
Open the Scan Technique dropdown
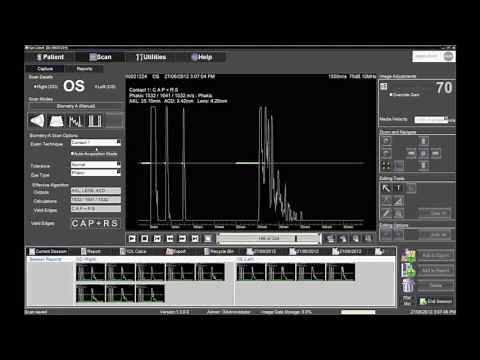point(96,143)
